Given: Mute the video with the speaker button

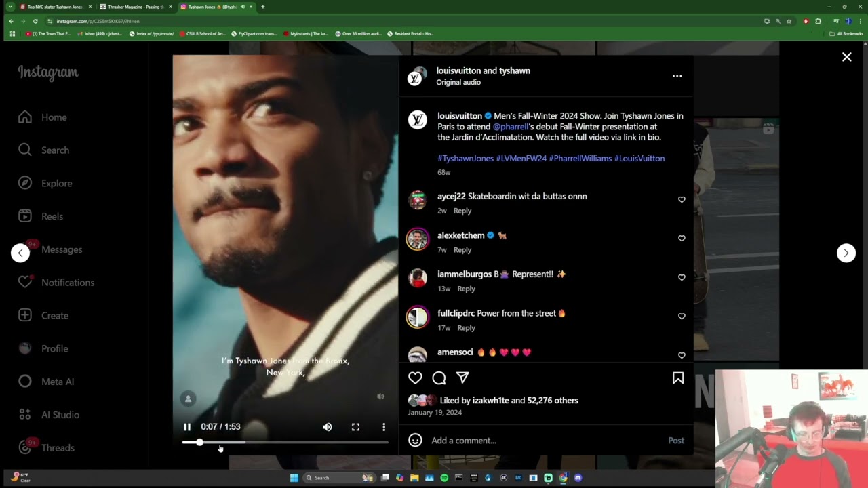Looking at the screenshot, I should (327, 427).
